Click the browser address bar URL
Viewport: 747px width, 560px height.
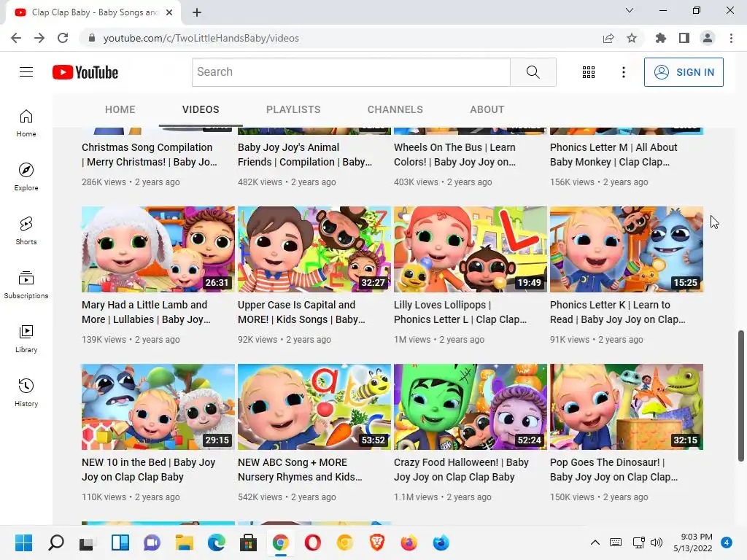201,38
